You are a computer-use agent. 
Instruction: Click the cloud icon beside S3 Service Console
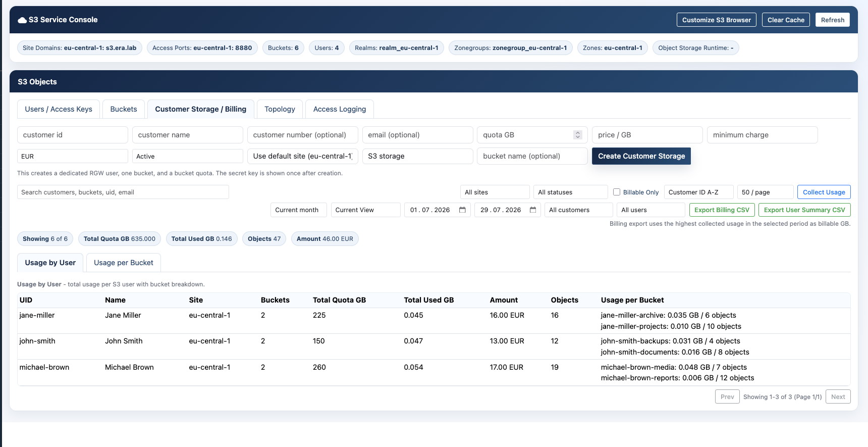pos(22,20)
